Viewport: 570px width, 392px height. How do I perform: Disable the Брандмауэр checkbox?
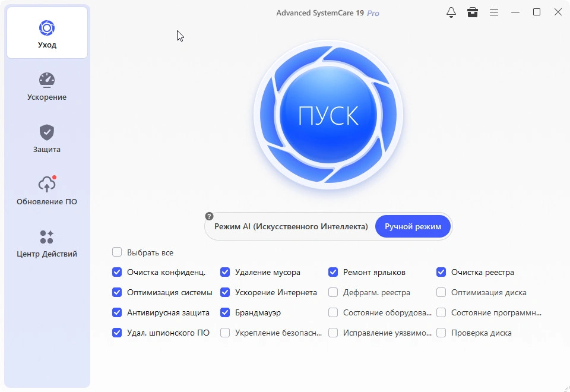click(225, 313)
